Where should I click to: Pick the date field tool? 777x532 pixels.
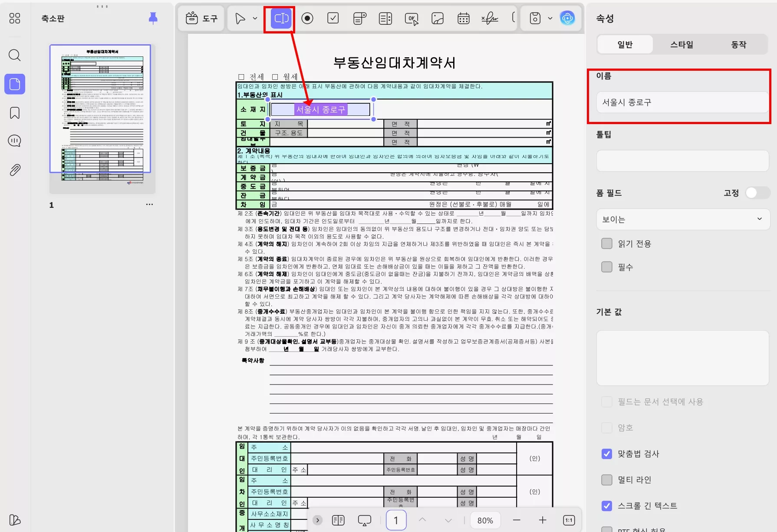point(463,18)
